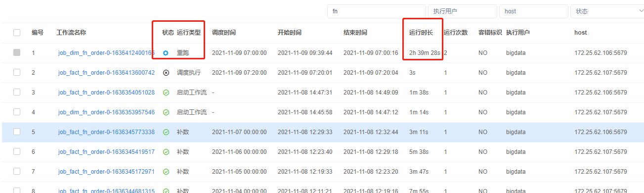Click the start time 2021-11-08 12:29:33

305,132
